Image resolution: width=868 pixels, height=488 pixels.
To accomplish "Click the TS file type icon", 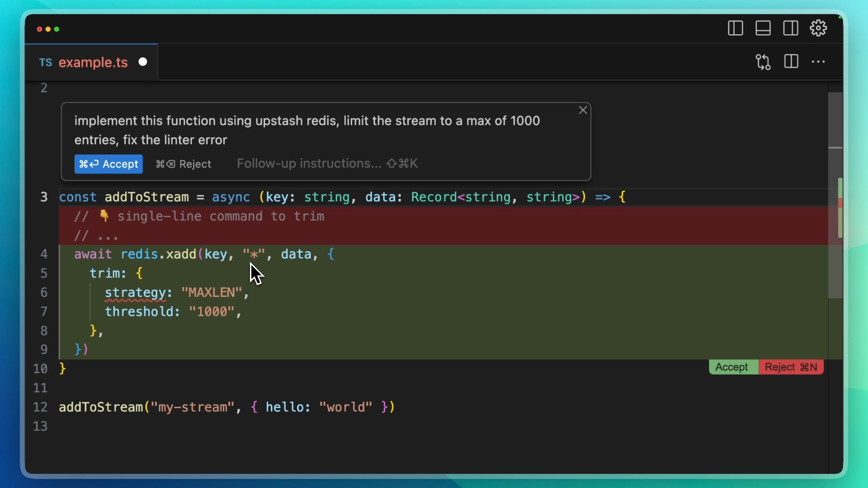I will pyautogui.click(x=45, y=62).
